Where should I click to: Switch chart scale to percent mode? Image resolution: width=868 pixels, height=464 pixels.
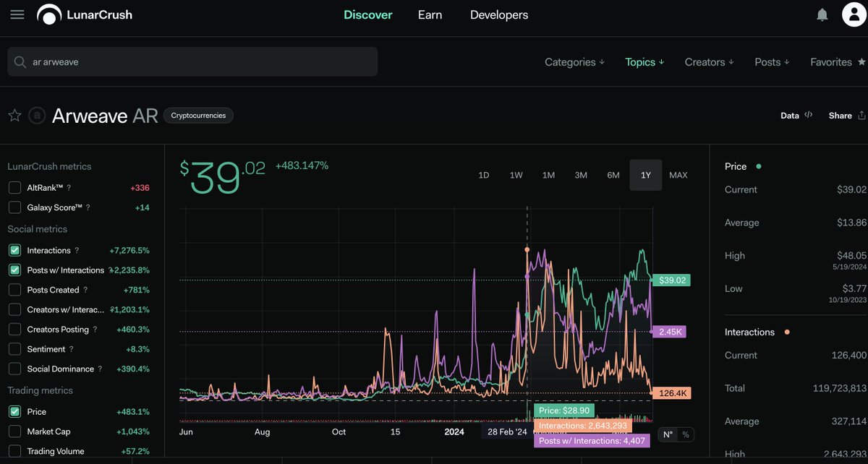point(685,435)
